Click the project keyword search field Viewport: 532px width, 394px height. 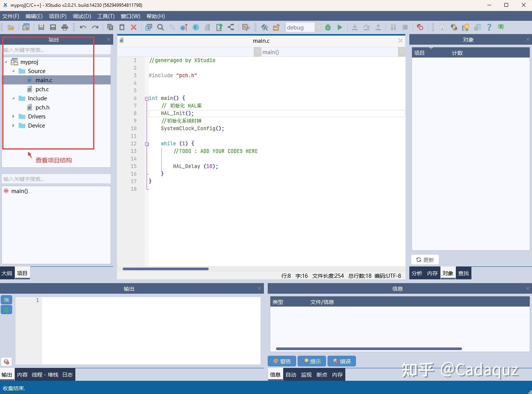point(56,50)
